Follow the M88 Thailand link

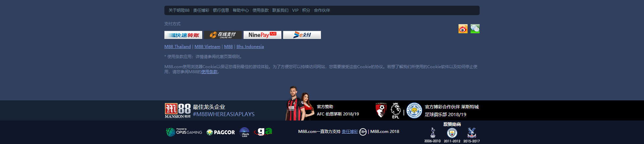click(177, 47)
